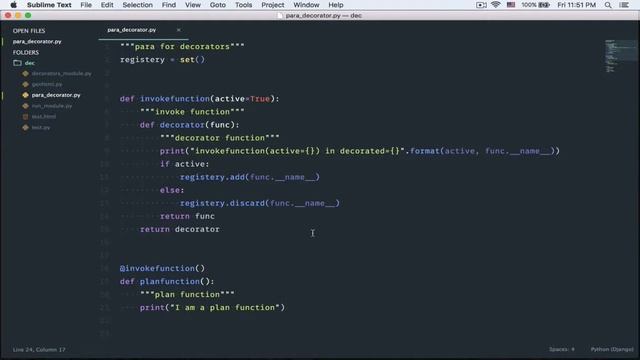This screenshot has height=360, width=640.
Task: Open the Selection menu
Action: tap(138, 5)
